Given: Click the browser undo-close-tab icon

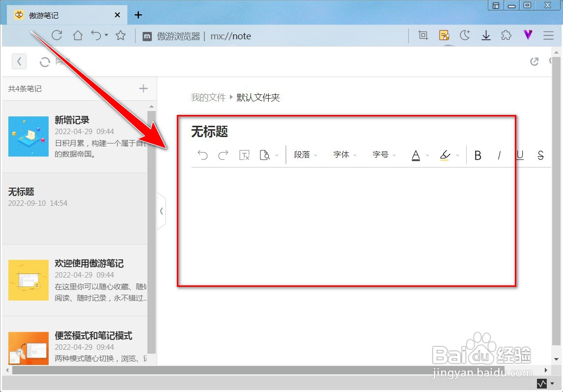Looking at the screenshot, I should click(96, 35).
